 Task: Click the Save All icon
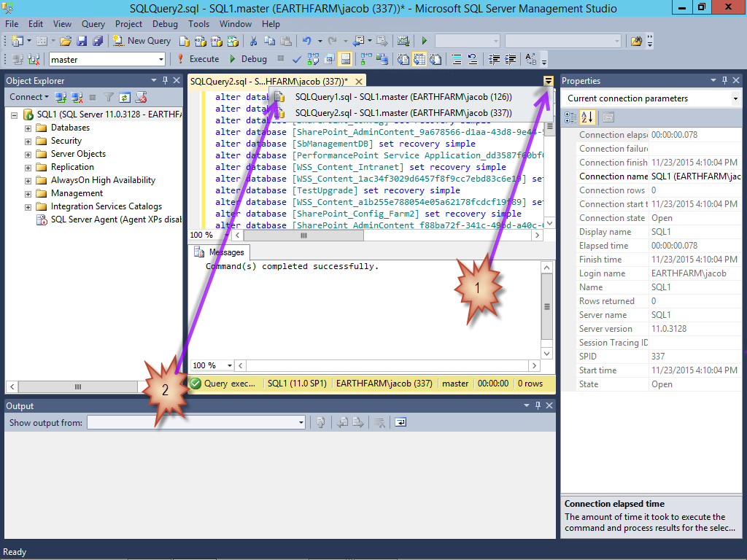click(x=98, y=41)
